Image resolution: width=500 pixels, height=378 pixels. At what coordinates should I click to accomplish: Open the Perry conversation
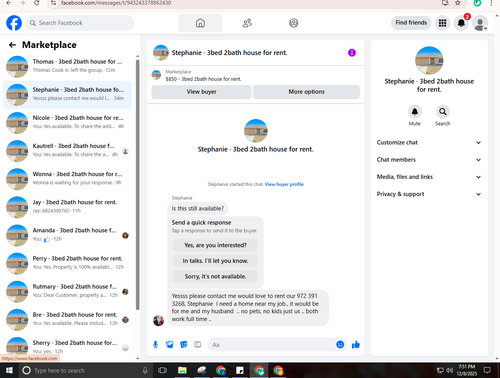[x=67, y=263]
